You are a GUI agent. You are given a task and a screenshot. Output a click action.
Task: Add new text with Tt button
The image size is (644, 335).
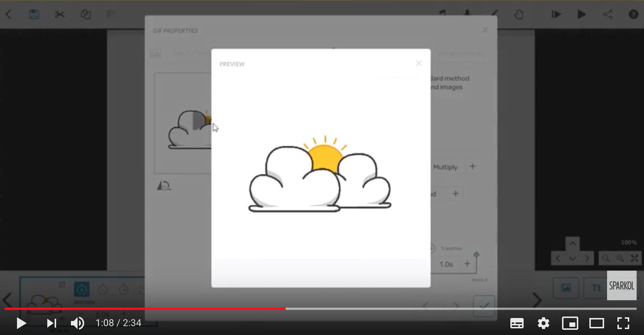click(x=595, y=288)
